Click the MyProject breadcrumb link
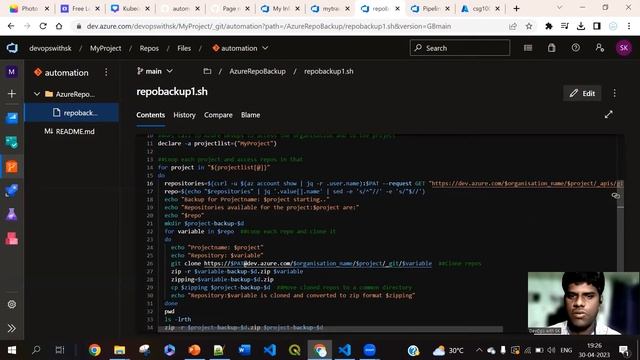Viewport: 640px width, 360px height. pos(105,48)
